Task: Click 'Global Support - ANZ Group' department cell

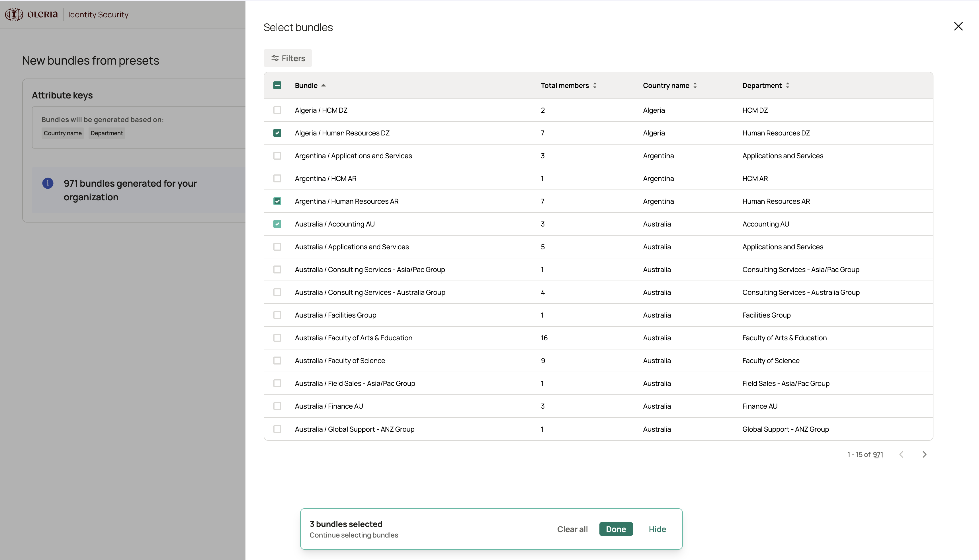Action: tap(785, 429)
